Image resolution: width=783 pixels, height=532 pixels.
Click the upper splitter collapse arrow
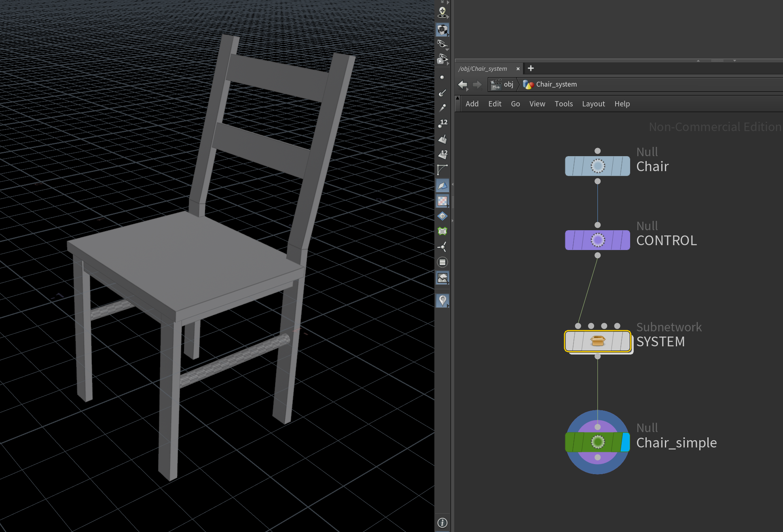453,184
